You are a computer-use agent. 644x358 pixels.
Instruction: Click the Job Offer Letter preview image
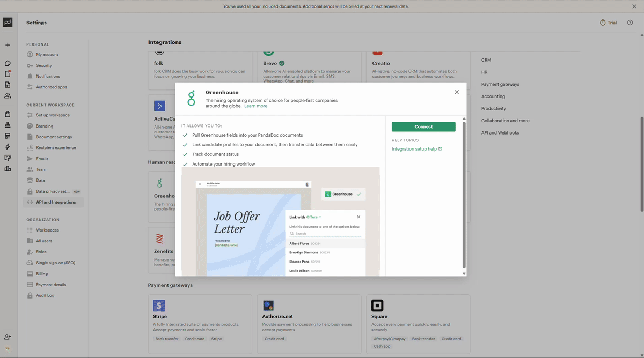click(281, 221)
